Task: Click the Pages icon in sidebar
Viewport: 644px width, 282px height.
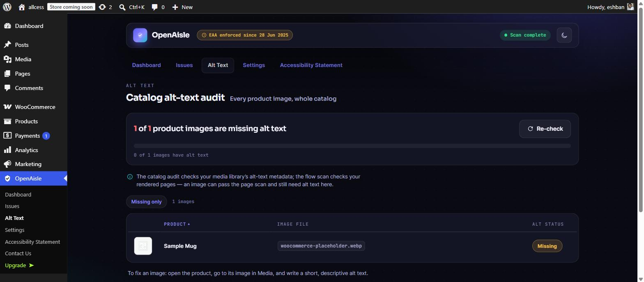Action: click(x=7, y=74)
